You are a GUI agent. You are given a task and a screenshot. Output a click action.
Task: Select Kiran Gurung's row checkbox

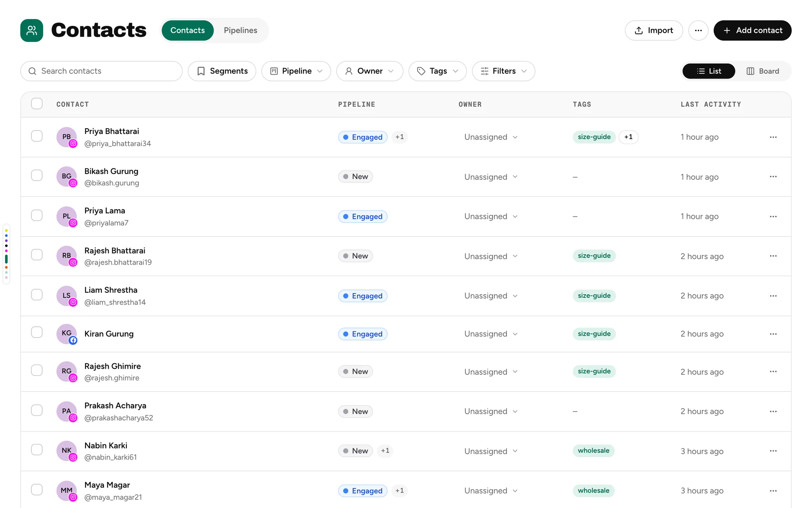point(37,333)
